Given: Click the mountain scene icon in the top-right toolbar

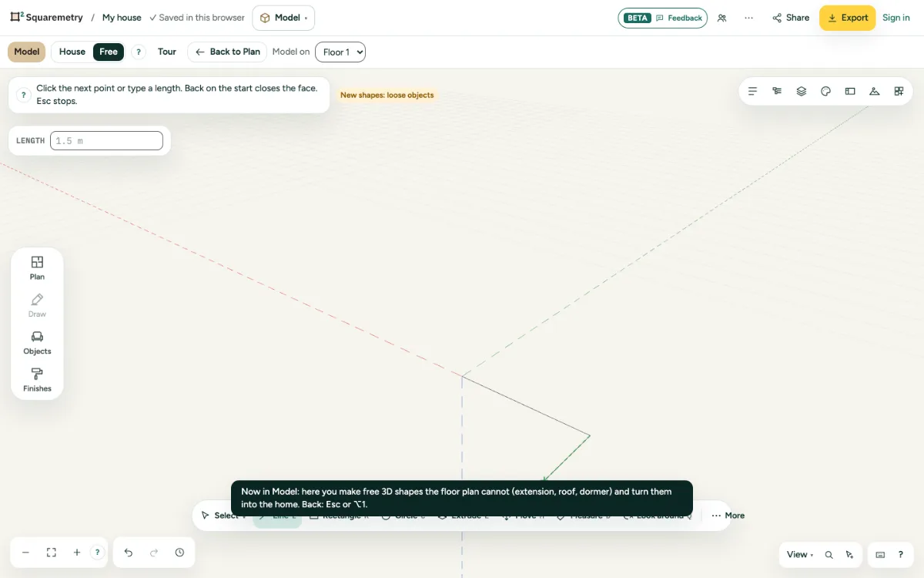Looking at the screenshot, I should (x=875, y=91).
